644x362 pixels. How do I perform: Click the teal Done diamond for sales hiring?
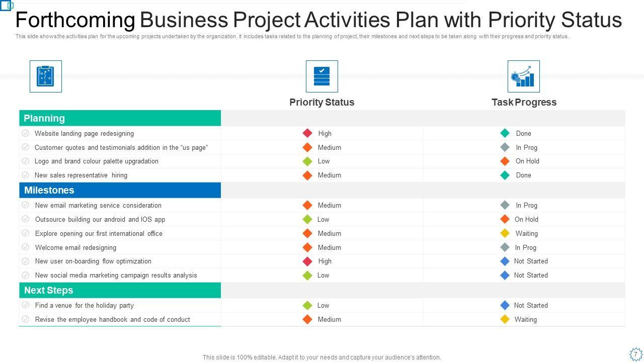click(505, 175)
